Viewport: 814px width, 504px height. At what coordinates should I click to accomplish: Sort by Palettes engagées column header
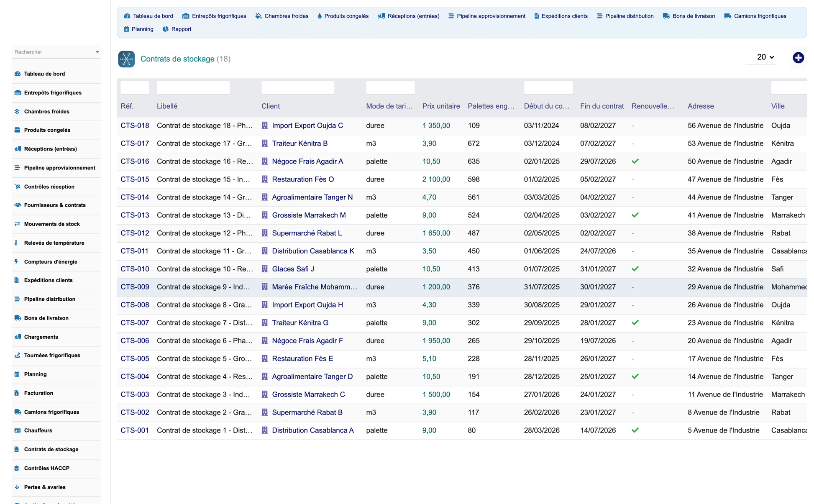click(491, 106)
